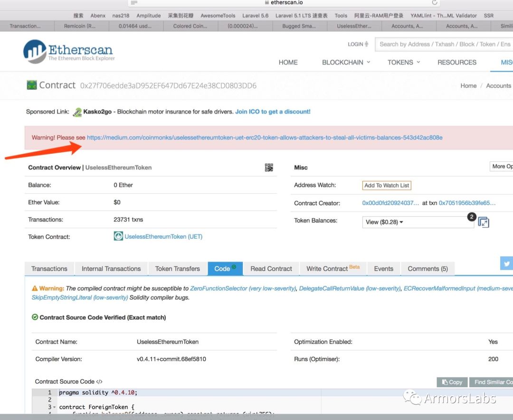The width and height of the screenshot is (513, 420).
Task: Collapse the contract ForeignToken code fold arrow
Action: point(54,407)
